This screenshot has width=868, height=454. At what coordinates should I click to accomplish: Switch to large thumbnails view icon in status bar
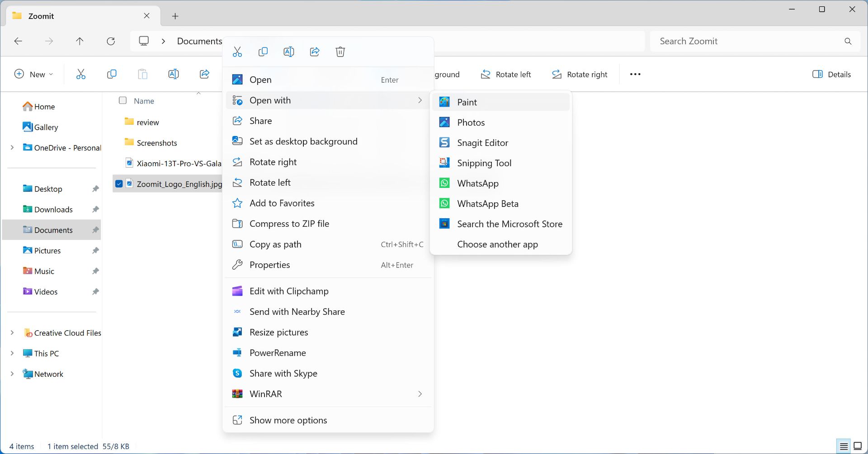pyautogui.click(x=857, y=446)
